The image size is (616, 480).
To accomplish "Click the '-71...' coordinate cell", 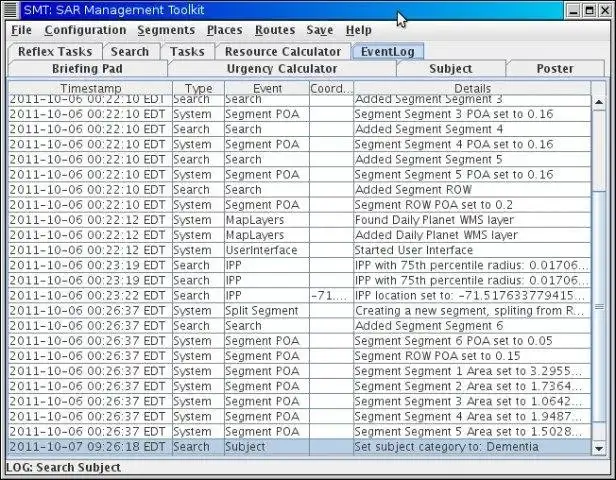I will (332, 295).
